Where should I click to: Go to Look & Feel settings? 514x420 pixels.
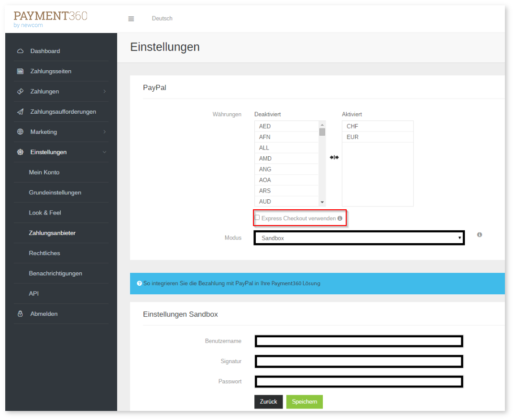tap(45, 213)
